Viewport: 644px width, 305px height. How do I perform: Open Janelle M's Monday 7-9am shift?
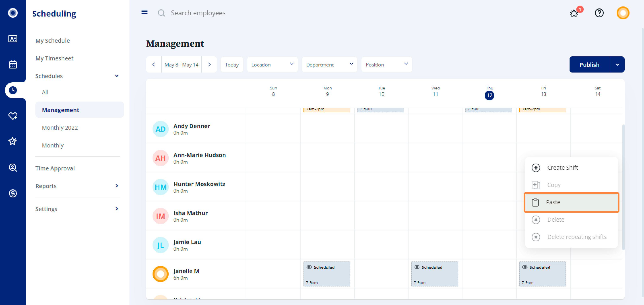(326, 274)
